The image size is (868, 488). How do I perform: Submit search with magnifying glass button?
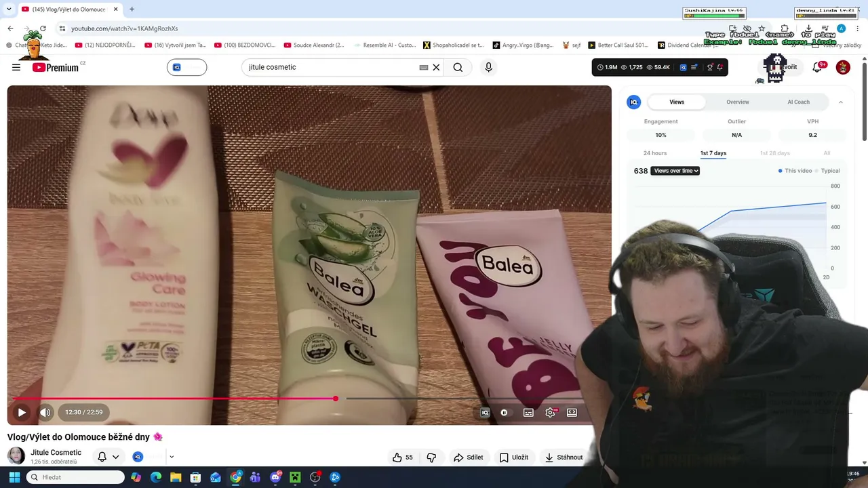pyautogui.click(x=458, y=67)
